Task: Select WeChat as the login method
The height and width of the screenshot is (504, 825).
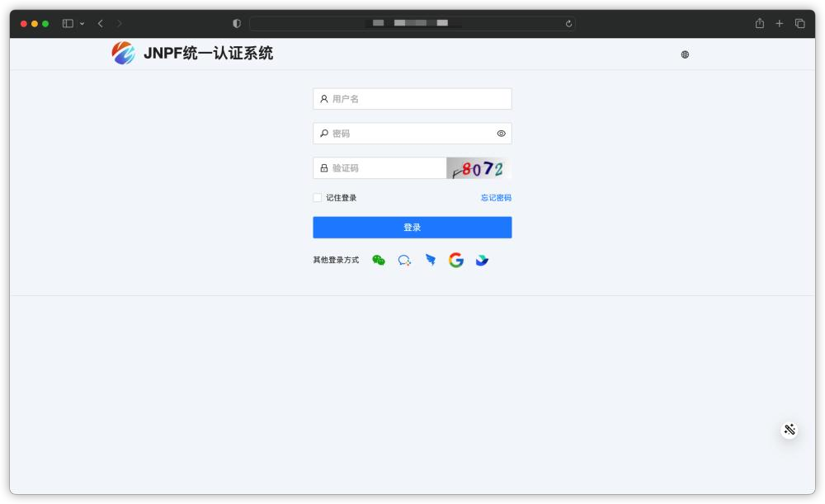Action: point(379,260)
